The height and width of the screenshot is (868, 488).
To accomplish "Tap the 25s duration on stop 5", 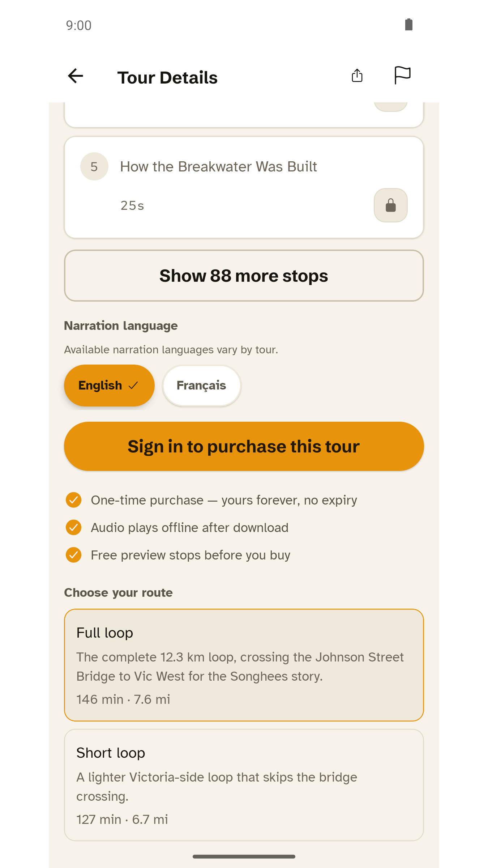I will (x=132, y=205).
